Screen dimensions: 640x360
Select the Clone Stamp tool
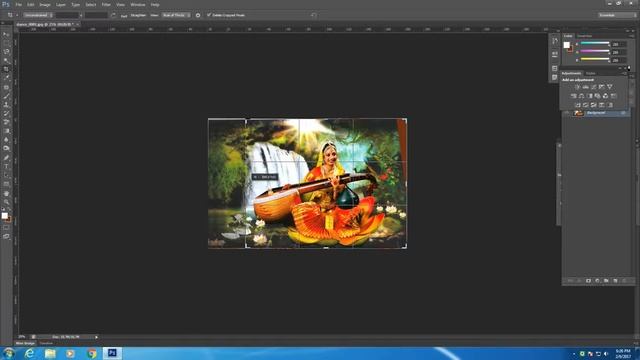[x=6, y=105]
